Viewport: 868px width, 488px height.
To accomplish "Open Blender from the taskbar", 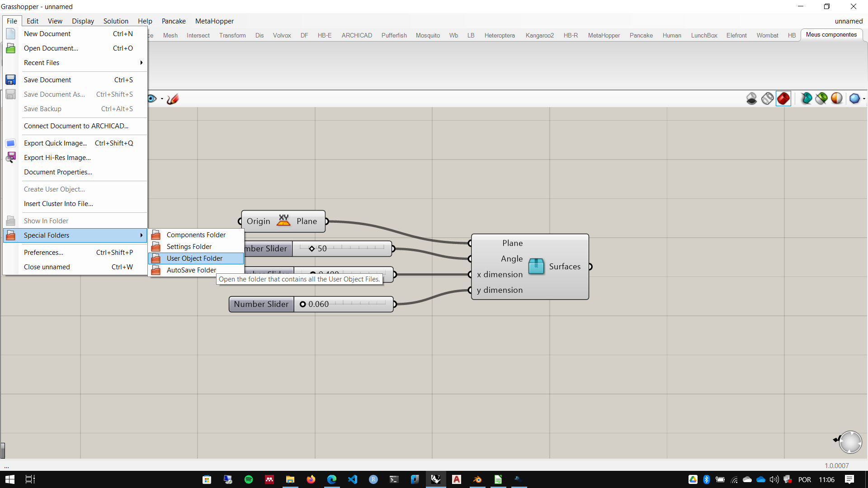I will (477, 479).
